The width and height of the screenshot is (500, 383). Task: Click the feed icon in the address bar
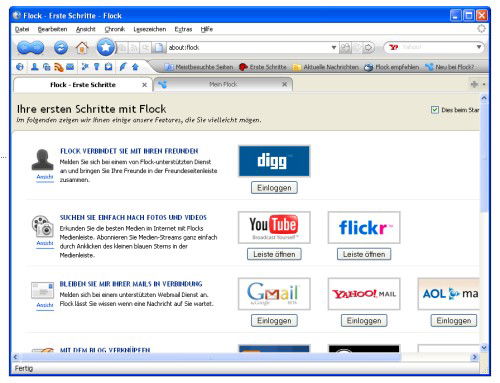pos(134,48)
